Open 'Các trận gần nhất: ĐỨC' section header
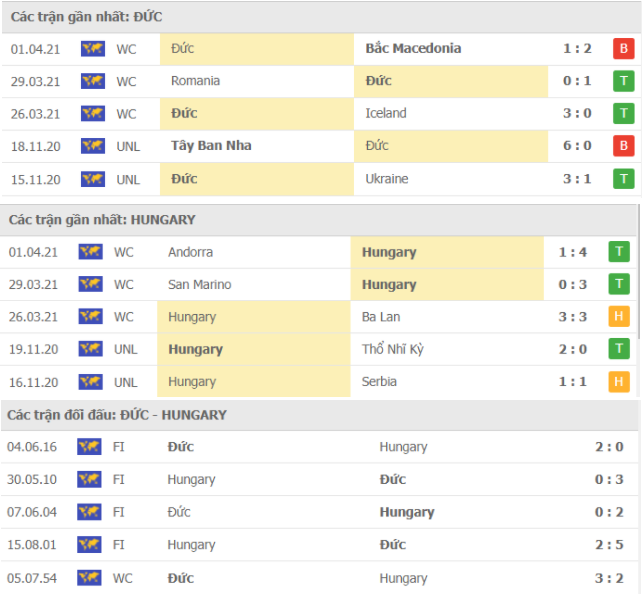This screenshot has height=598, width=643. pyautogui.click(x=86, y=17)
